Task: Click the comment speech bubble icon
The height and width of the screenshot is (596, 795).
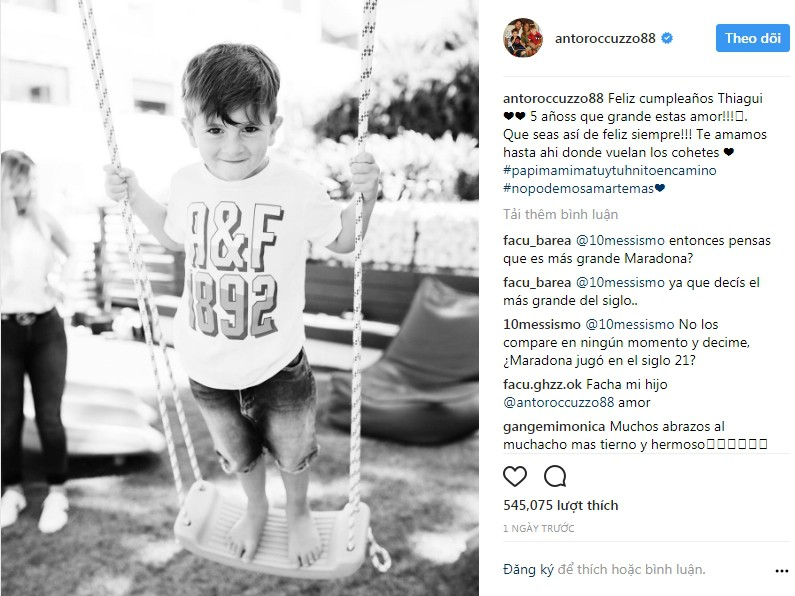Action: click(555, 476)
